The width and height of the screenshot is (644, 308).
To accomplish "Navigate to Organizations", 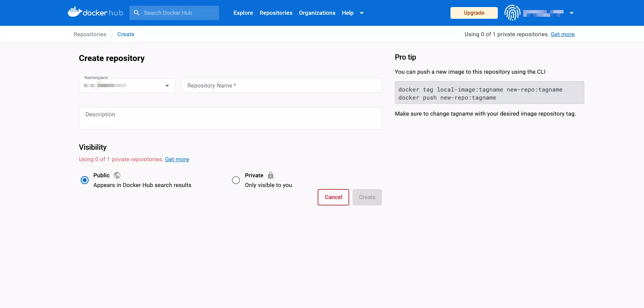I will click(317, 13).
